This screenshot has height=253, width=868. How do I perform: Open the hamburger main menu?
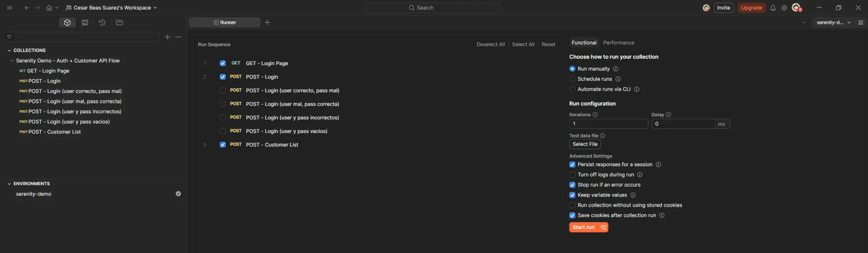click(10, 8)
